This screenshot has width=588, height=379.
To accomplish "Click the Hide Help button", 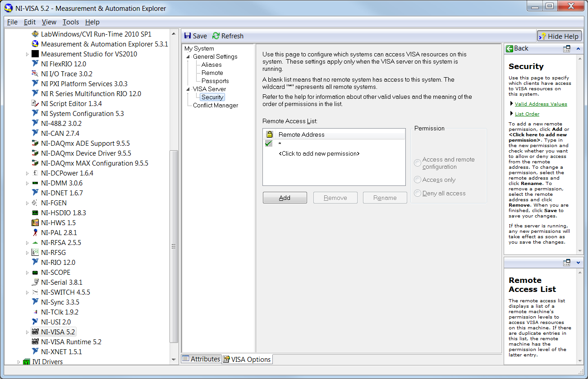I will [x=559, y=36].
